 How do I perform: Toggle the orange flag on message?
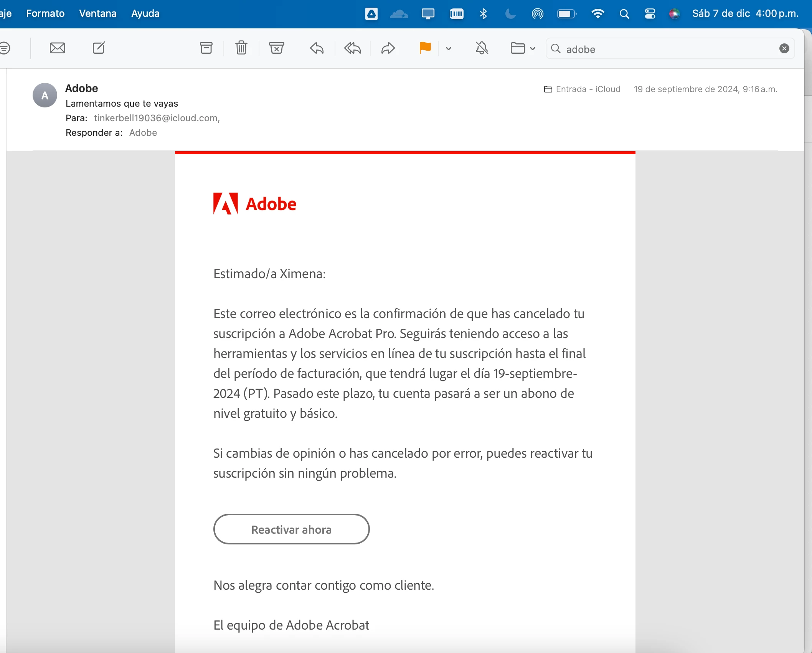coord(425,48)
